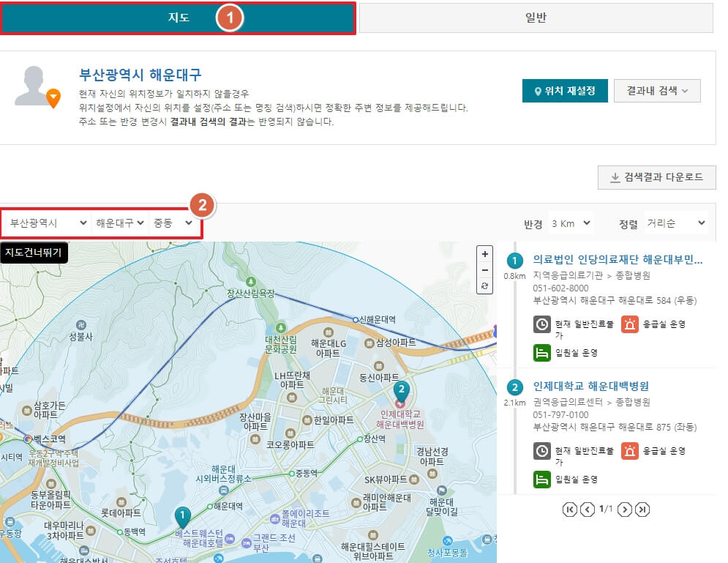
Task: Click 해운대역 station on map
Action: click(x=225, y=506)
